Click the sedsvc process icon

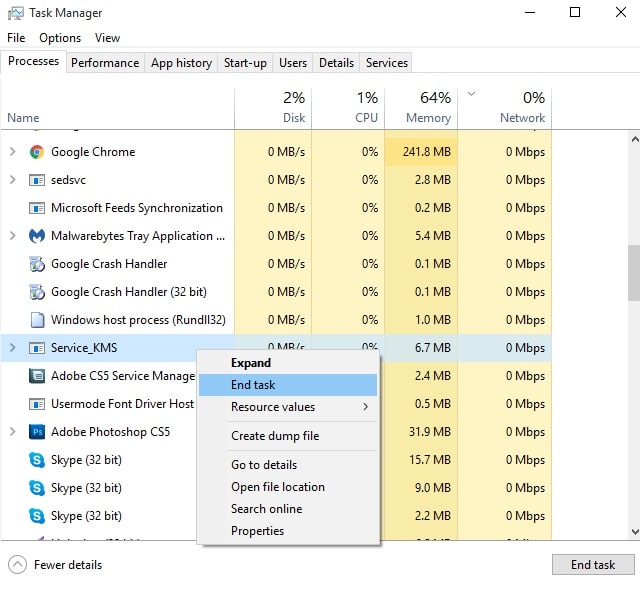pyautogui.click(x=37, y=180)
